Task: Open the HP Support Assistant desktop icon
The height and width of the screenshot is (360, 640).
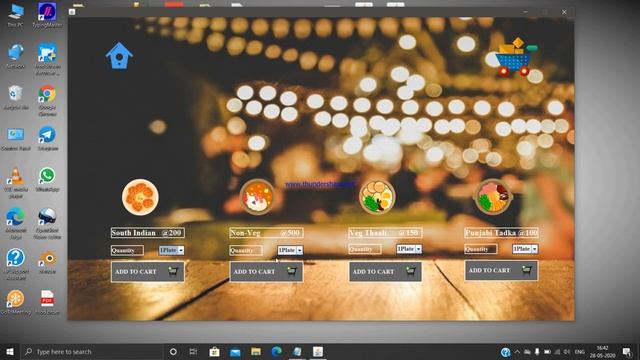Action: click(16, 264)
